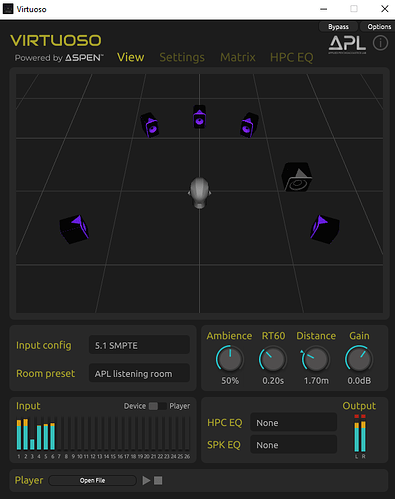The width and height of the screenshot is (395, 499).
Task: Toggle the Device/Player input switch
Action: tap(157, 406)
